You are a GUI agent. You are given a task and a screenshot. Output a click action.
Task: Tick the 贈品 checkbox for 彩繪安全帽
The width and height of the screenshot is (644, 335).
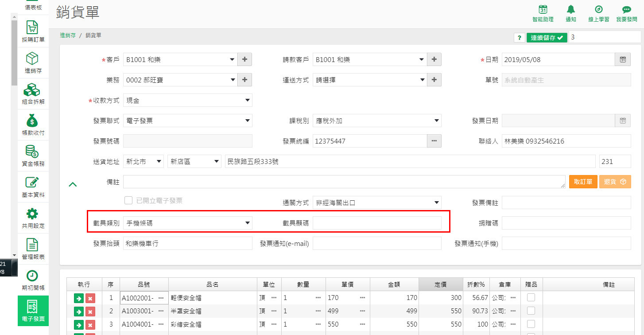pos(531,324)
